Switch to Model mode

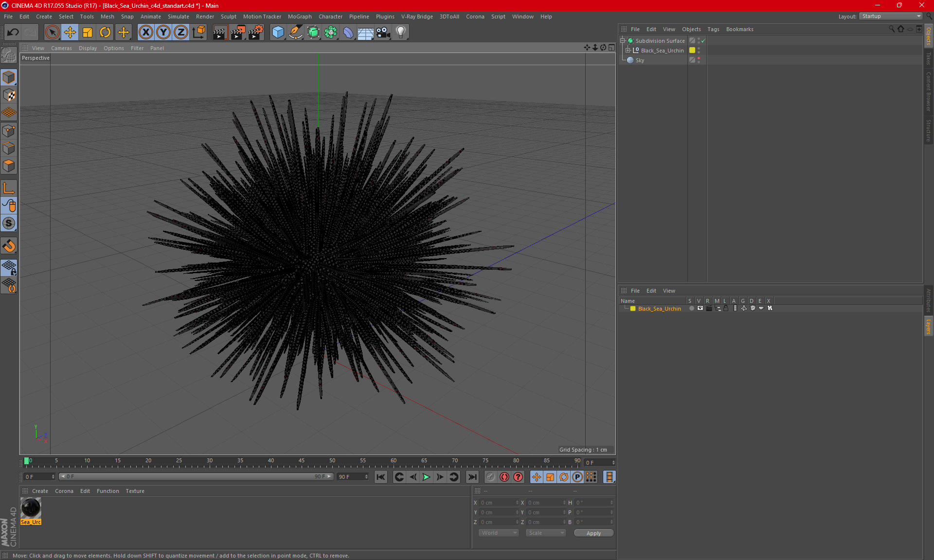[x=9, y=77]
